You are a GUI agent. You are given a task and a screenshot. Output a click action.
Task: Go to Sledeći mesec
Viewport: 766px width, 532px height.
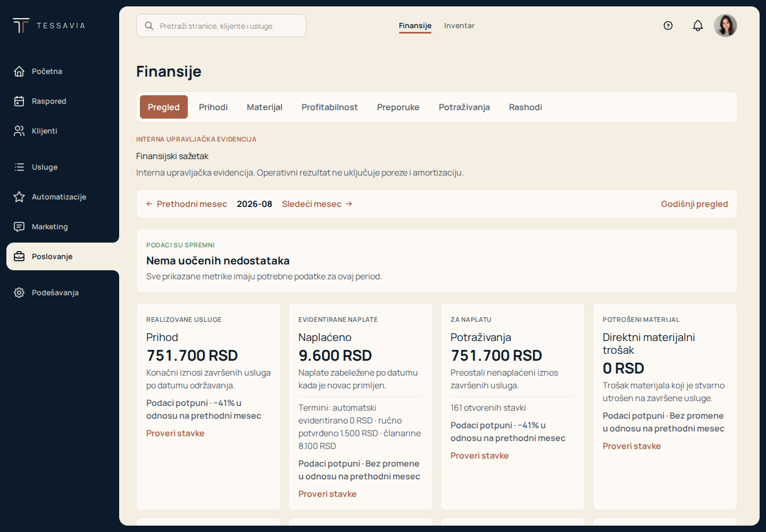tap(317, 204)
